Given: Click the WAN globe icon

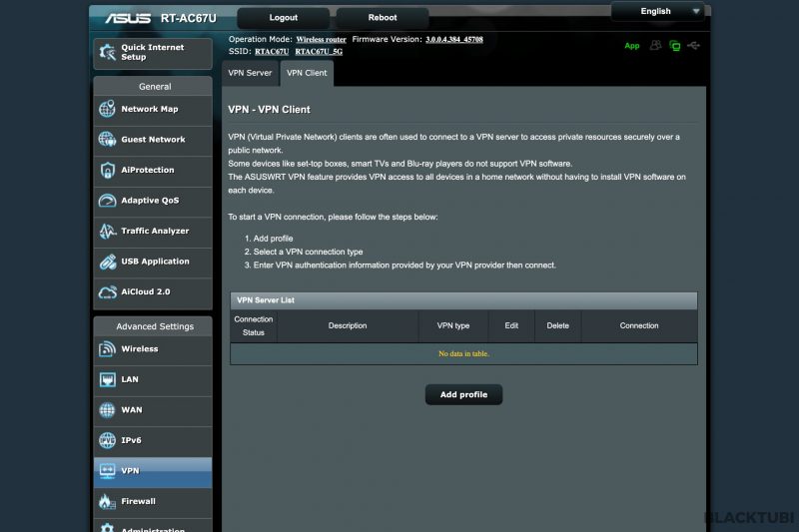Looking at the screenshot, I should click(x=108, y=410).
